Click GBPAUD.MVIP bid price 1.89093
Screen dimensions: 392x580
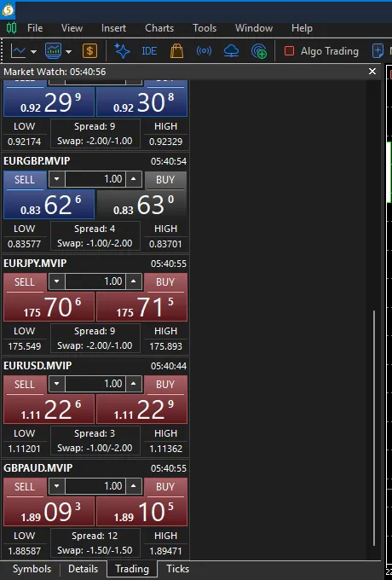tap(49, 512)
